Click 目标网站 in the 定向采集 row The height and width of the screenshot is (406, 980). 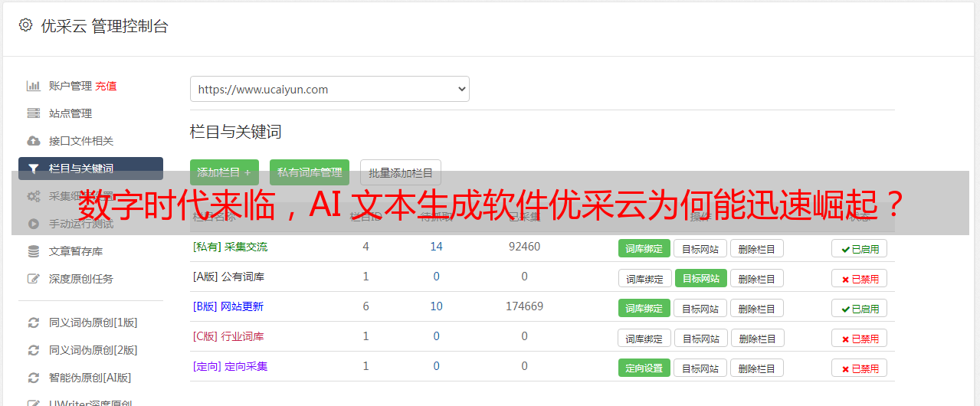coord(700,368)
